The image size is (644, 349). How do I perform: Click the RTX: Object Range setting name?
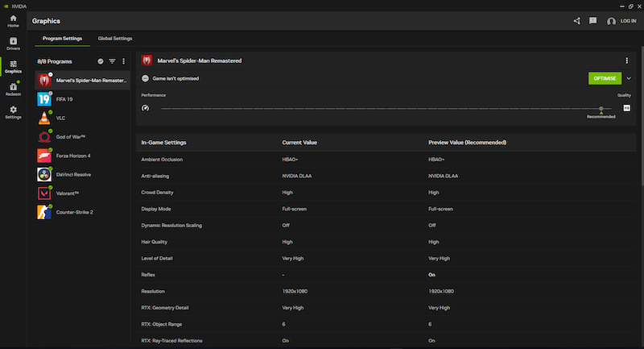pos(162,324)
